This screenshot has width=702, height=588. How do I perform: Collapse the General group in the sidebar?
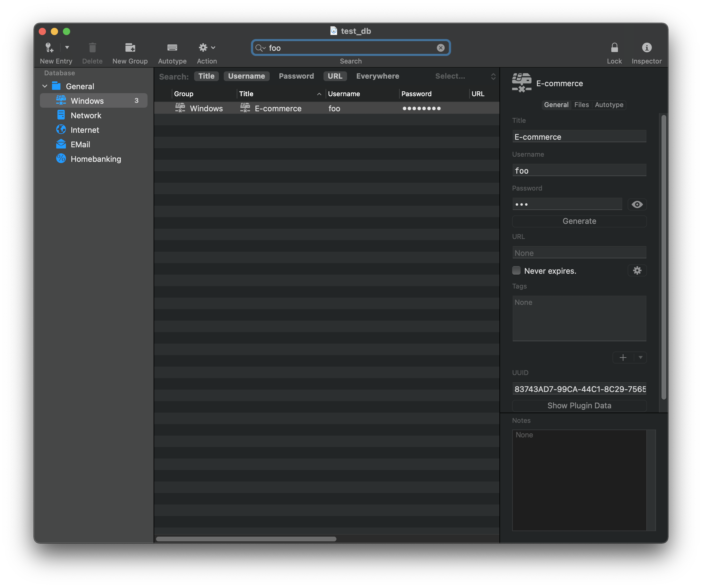44,86
